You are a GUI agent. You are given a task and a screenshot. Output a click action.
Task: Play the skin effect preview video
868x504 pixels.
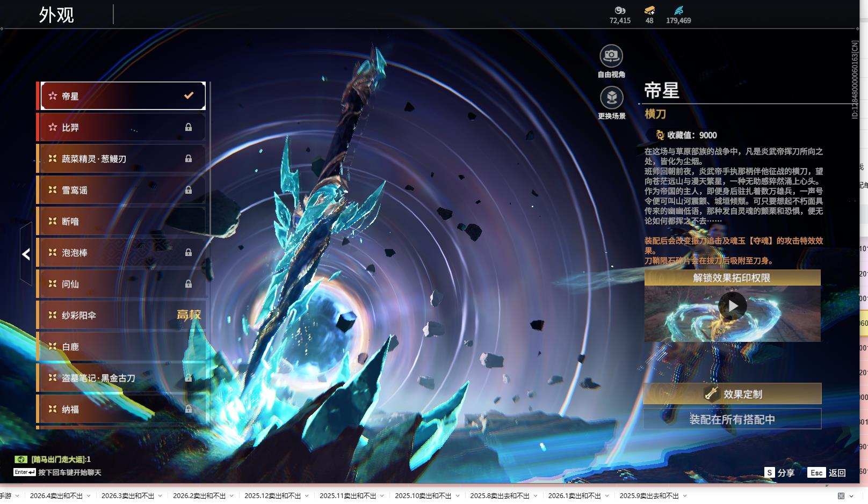733,306
